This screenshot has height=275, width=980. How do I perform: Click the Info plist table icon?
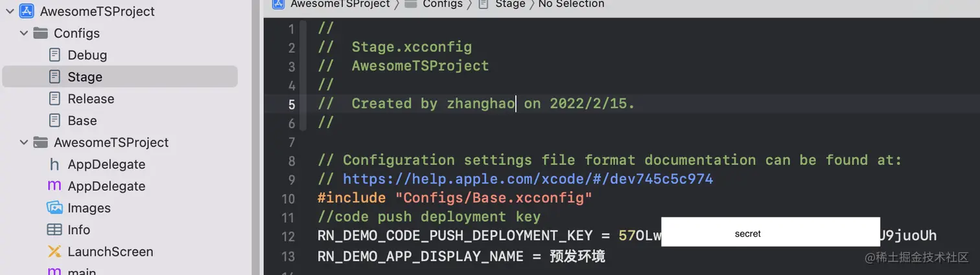pos(54,230)
